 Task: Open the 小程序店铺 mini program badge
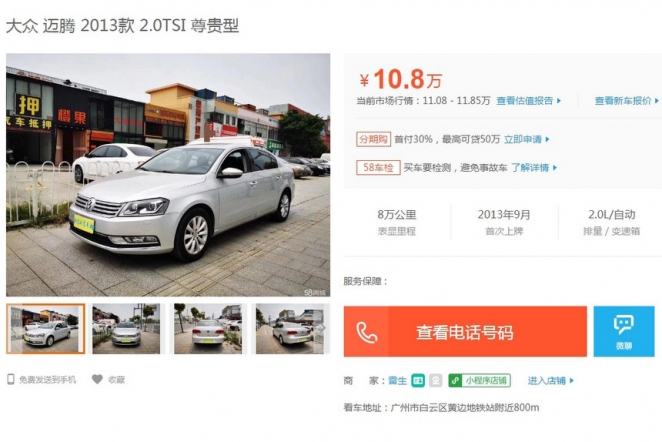[479, 380]
